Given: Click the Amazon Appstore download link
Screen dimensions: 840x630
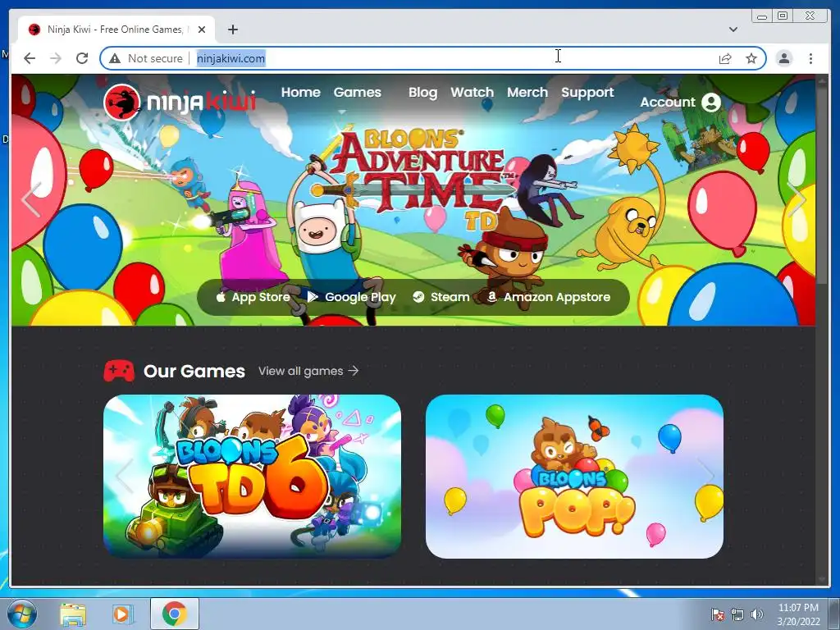Looking at the screenshot, I should point(548,297).
